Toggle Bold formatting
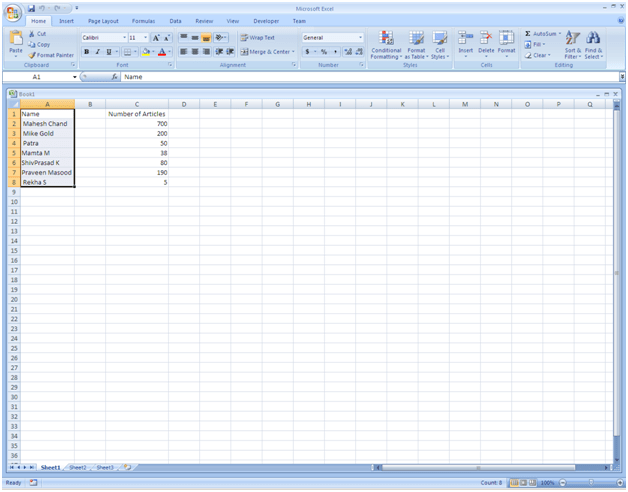This screenshot has width=628, height=492. (x=87, y=52)
